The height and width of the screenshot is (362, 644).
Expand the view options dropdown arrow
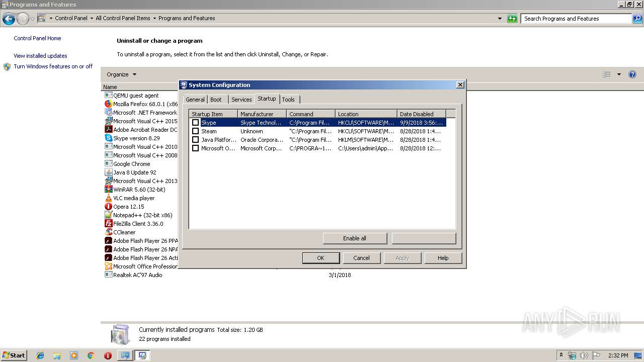pyautogui.click(x=619, y=74)
